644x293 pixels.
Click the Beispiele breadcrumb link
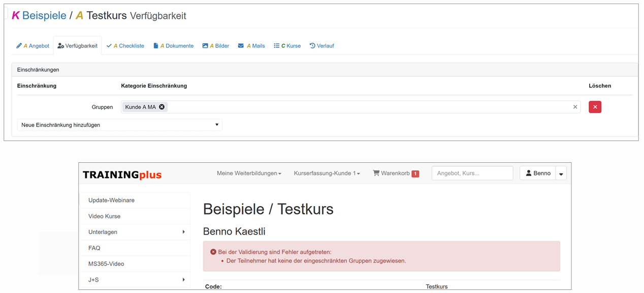tap(44, 15)
